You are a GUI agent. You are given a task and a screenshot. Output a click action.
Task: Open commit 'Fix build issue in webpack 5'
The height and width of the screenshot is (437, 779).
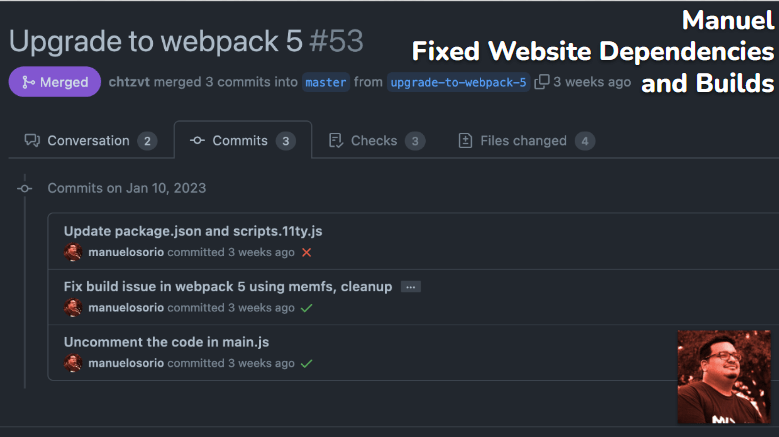click(x=228, y=286)
